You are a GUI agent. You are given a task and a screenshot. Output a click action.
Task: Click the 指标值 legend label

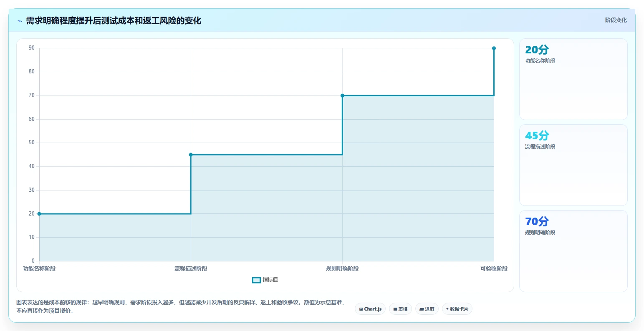point(270,280)
